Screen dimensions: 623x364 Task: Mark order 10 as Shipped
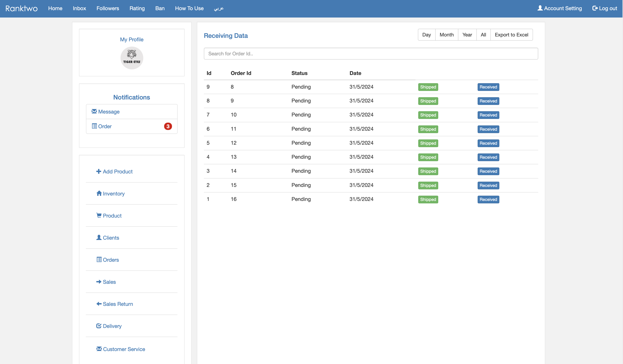(428, 115)
